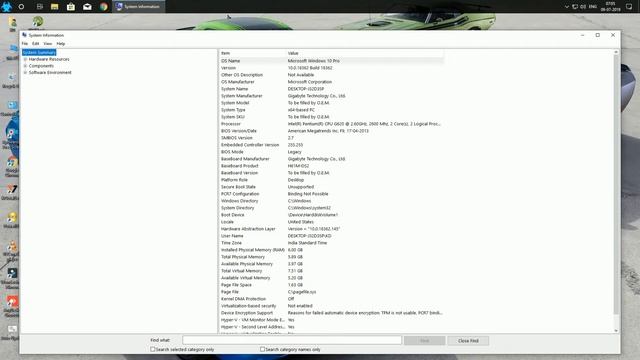
Task: Click the Find button
Action: coord(424,340)
